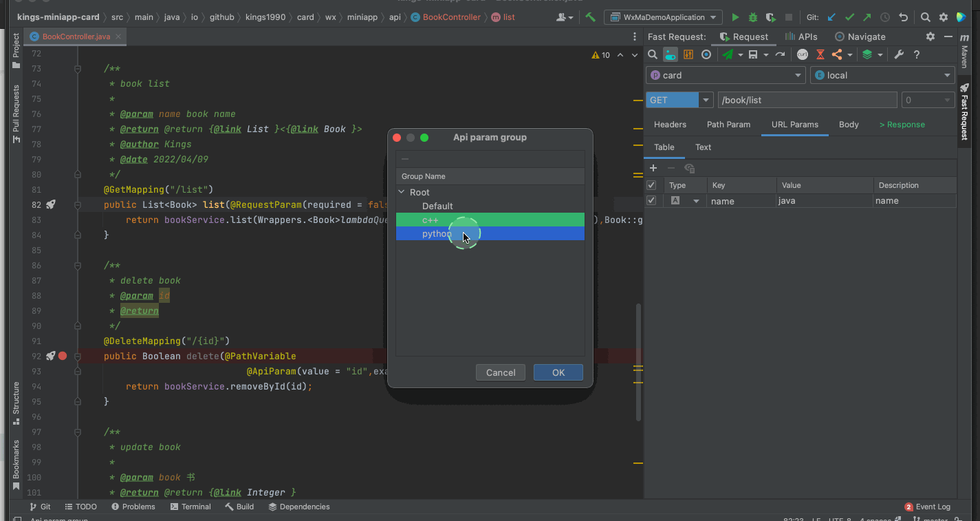
Task: Click OK in Api param group dialog
Action: pos(558,372)
